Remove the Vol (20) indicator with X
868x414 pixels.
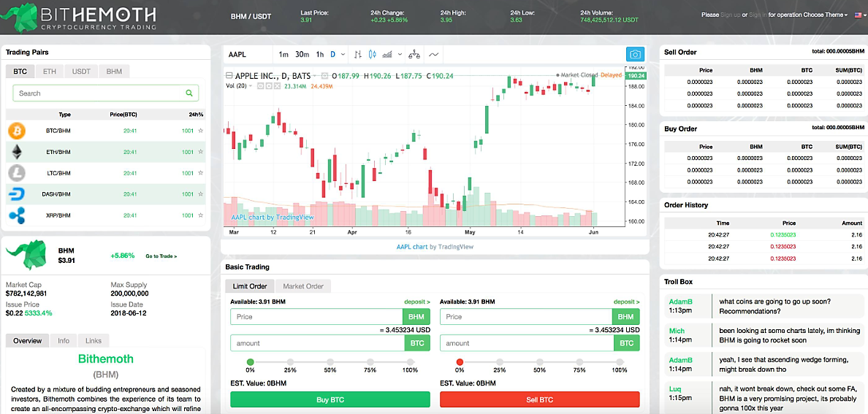tap(276, 86)
